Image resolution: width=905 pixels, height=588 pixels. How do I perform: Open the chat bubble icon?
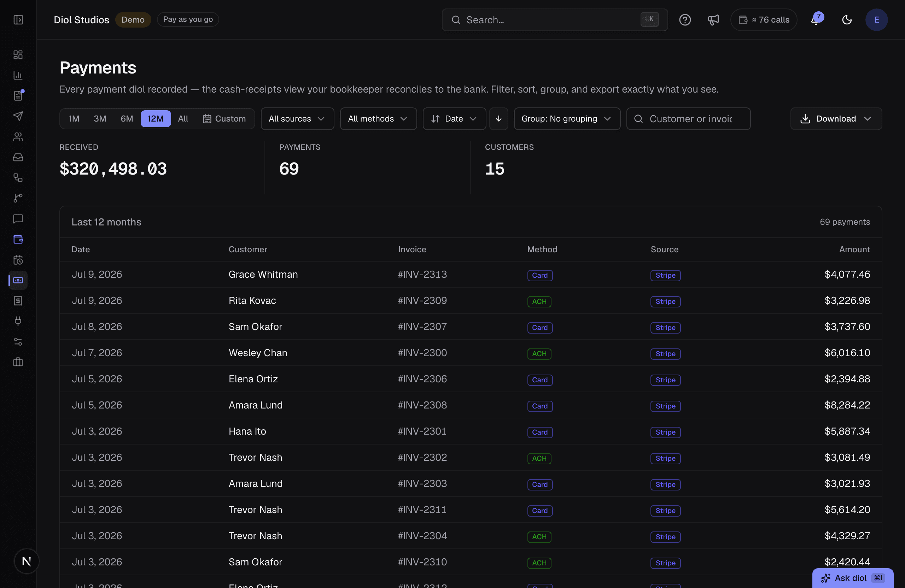click(x=18, y=218)
